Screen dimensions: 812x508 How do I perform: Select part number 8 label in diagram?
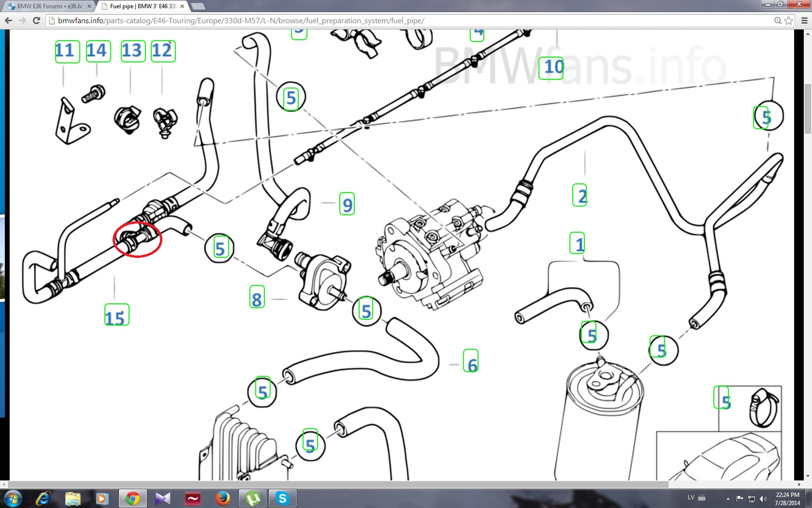coord(257,297)
